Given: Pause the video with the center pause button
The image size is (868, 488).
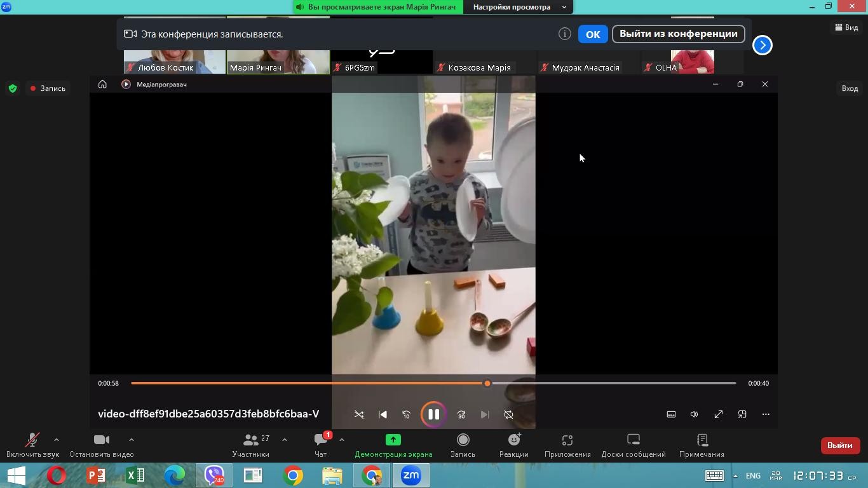Looking at the screenshot, I should [433, 414].
